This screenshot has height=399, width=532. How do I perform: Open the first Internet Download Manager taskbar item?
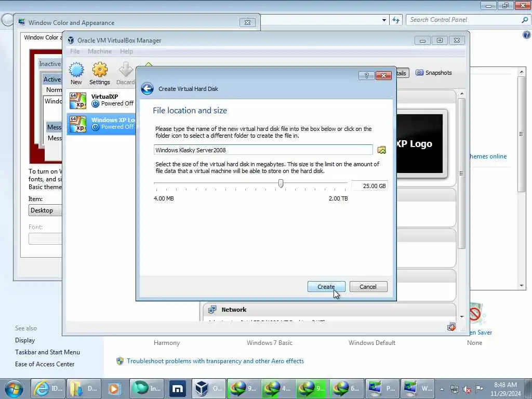click(x=244, y=389)
